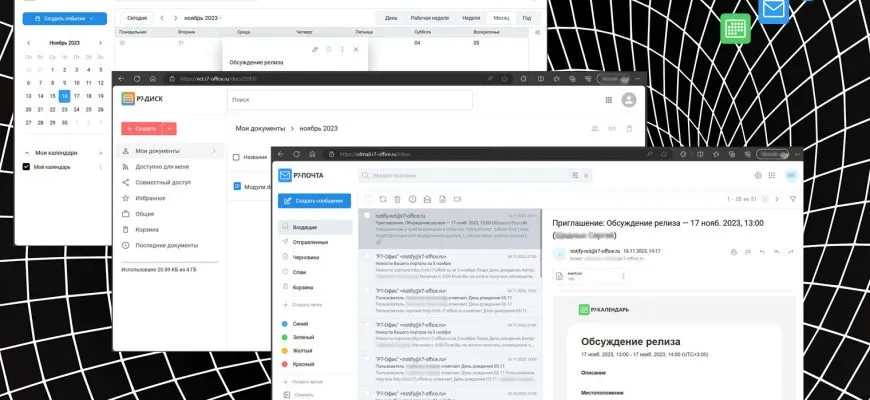
Task: Click the share users icon in R7-Диск
Action: (x=595, y=128)
